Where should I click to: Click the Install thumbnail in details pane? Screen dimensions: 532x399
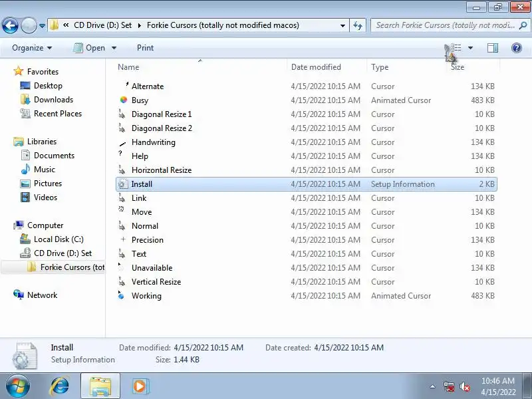tap(25, 356)
